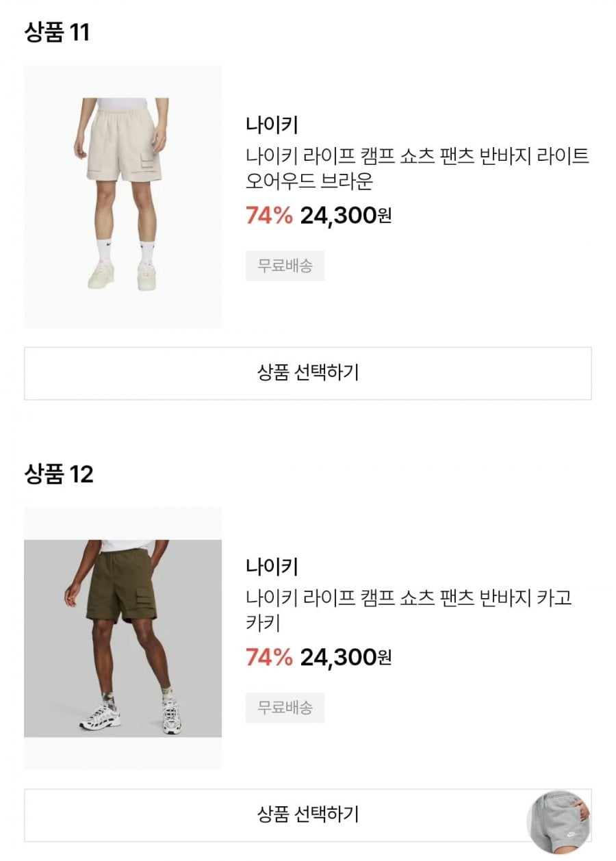The height and width of the screenshot is (861, 616).
Task: Open the beige Nike shorts product image
Action: 123,196
